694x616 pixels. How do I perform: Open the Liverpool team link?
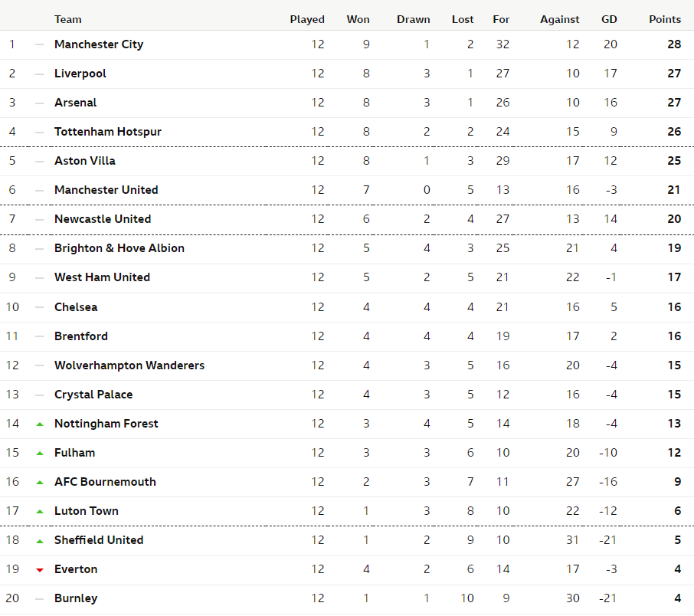point(80,74)
